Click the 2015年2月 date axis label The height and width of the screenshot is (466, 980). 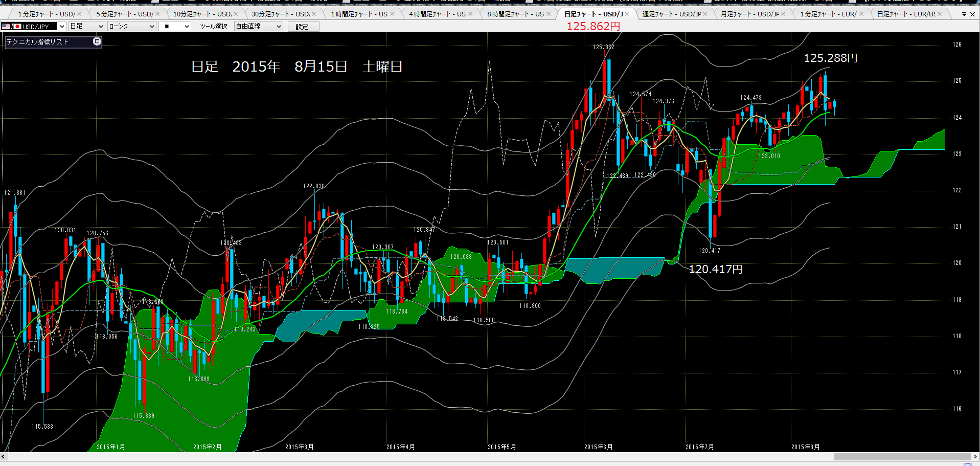[x=208, y=447]
